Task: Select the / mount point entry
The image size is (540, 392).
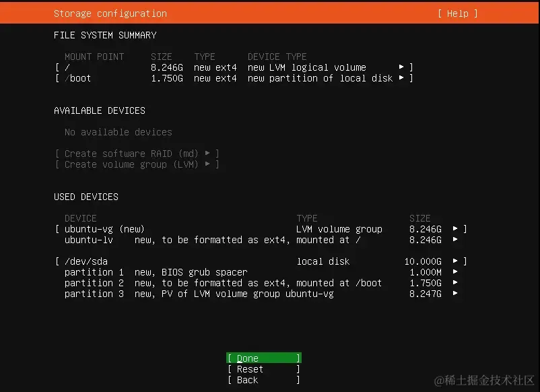Action: pyautogui.click(x=234, y=67)
